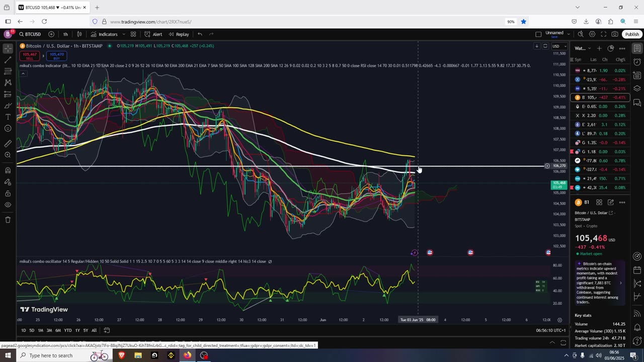Open the forecasting and measurement tools
The height and width of the screenshot is (362, 644).
tap(8, 94)
